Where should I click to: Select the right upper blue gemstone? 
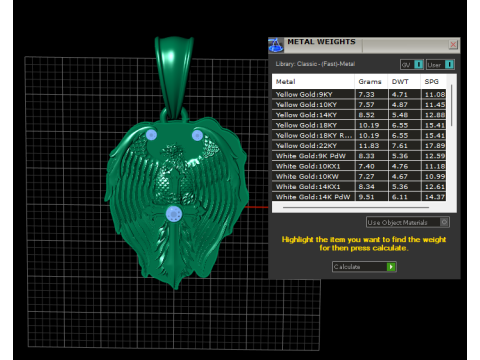[197, 135]
